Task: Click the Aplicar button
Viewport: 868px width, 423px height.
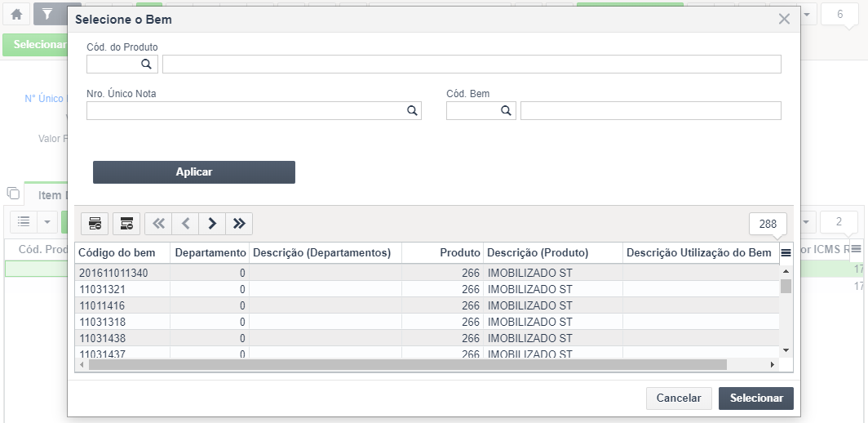Action: (194, 171)
